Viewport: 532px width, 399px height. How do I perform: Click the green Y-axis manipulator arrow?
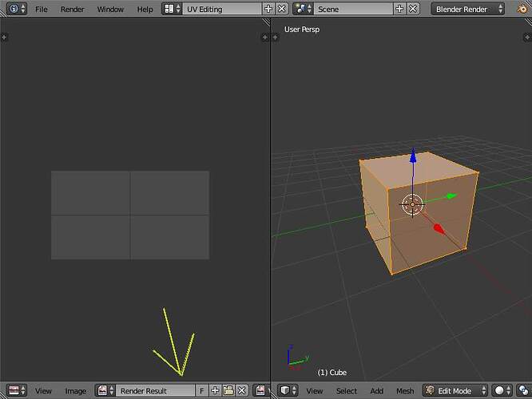pos(451,196)
